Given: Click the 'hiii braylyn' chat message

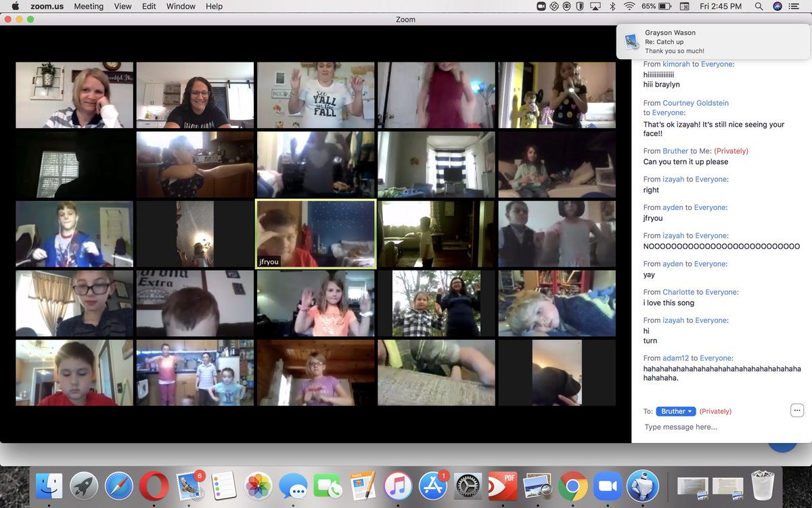Looking at the screenshot, I should [x=662, y=85].
